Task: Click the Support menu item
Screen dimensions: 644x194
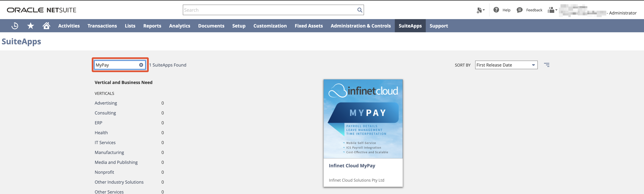Action: (438, 26)
